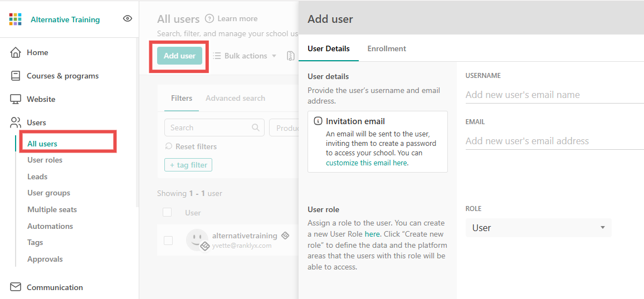Viewport: 644px width, 299px height.
Task: Click the alternativetraining user avatar
Action: (x=197, y=240)
